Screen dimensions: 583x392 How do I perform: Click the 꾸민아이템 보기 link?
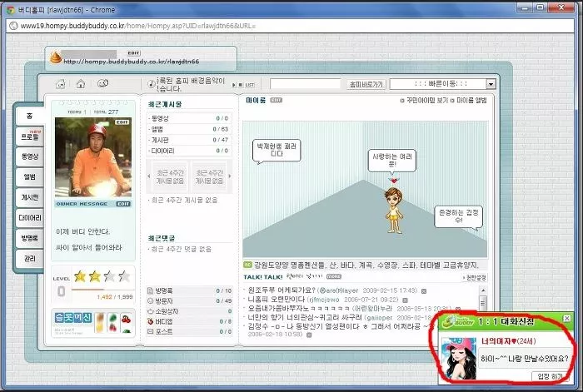pos(424,101)
